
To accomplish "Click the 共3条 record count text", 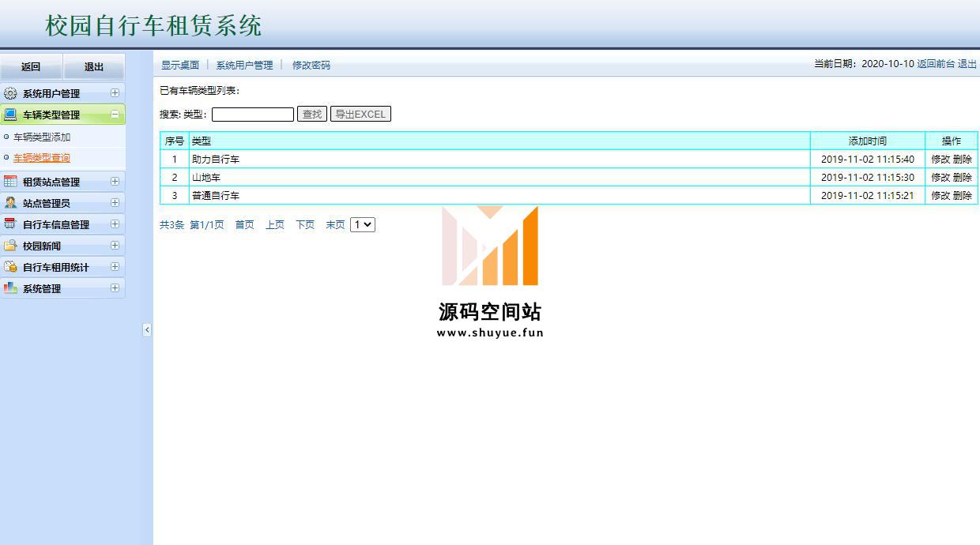I will point(171,224).
